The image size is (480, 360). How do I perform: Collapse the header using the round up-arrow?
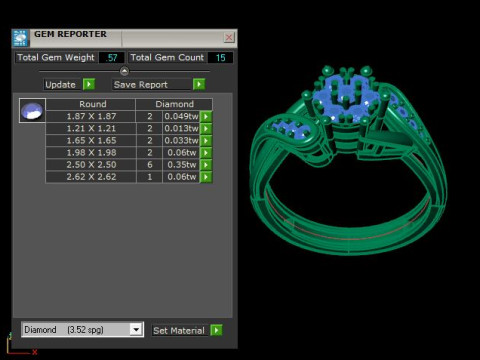click(124, 71)
